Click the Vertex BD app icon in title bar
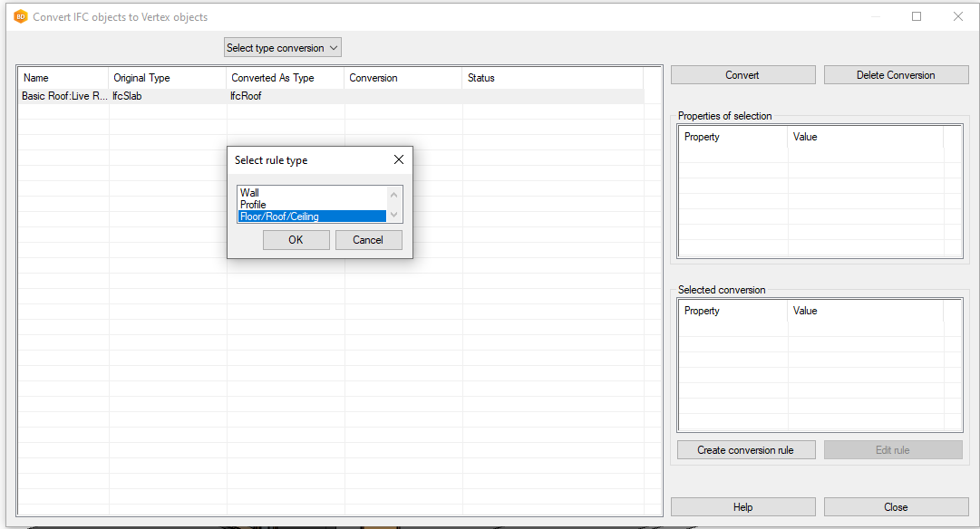This screenshot has height=529, width=980. pos(21,16)
